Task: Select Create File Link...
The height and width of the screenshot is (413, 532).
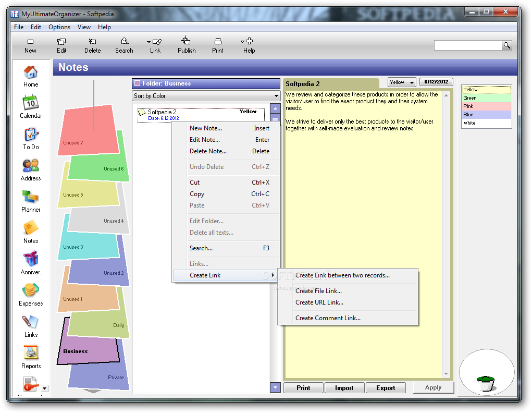Action: [348, 291]
